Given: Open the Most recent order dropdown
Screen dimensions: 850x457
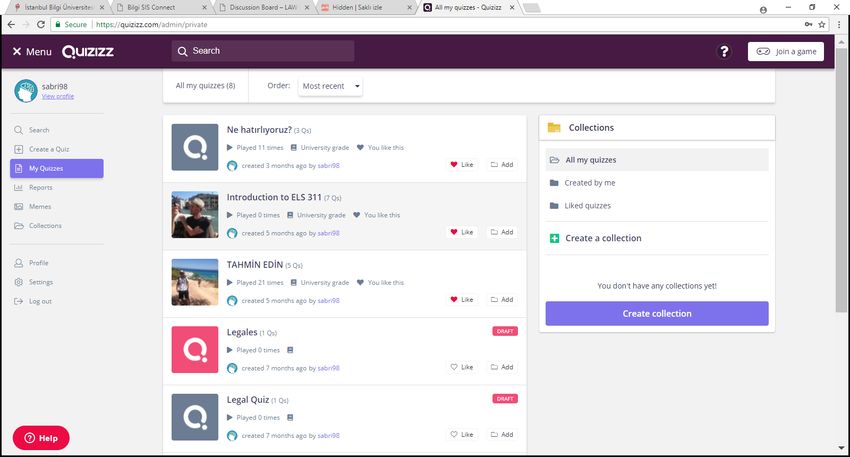Looking at the screenshot, I should 330,86.
